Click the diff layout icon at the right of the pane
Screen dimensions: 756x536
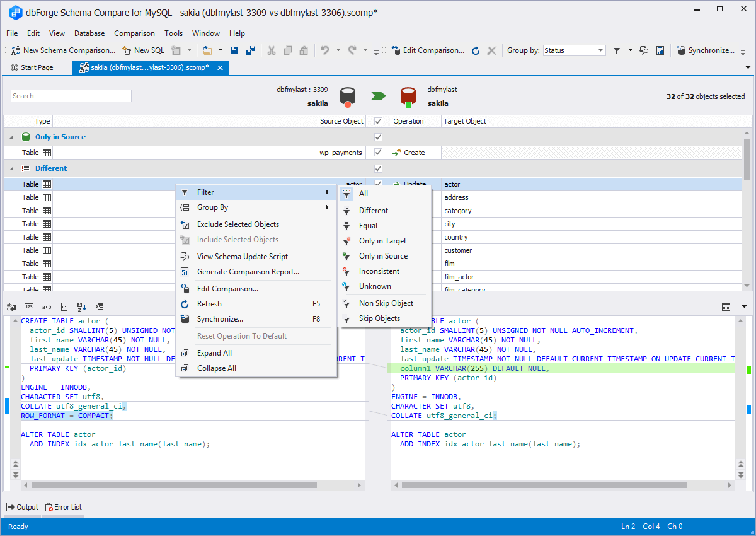[x=726, y=306]
